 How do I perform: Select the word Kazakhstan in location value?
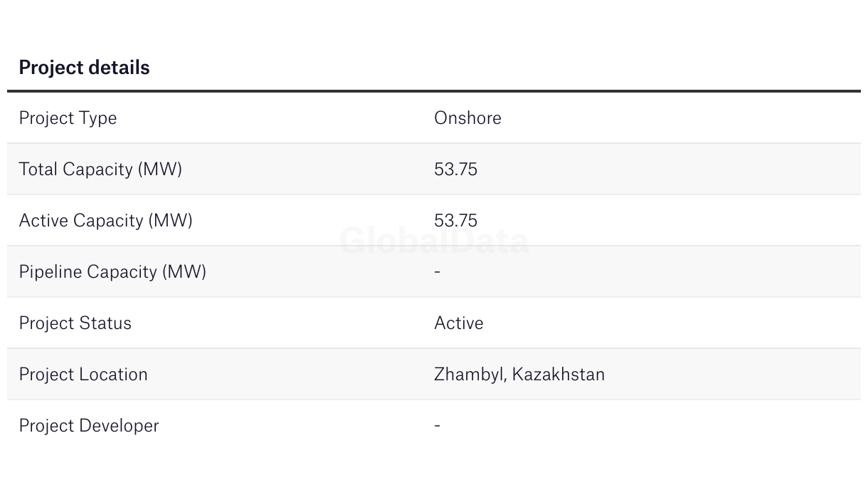(x=559, y=374)
